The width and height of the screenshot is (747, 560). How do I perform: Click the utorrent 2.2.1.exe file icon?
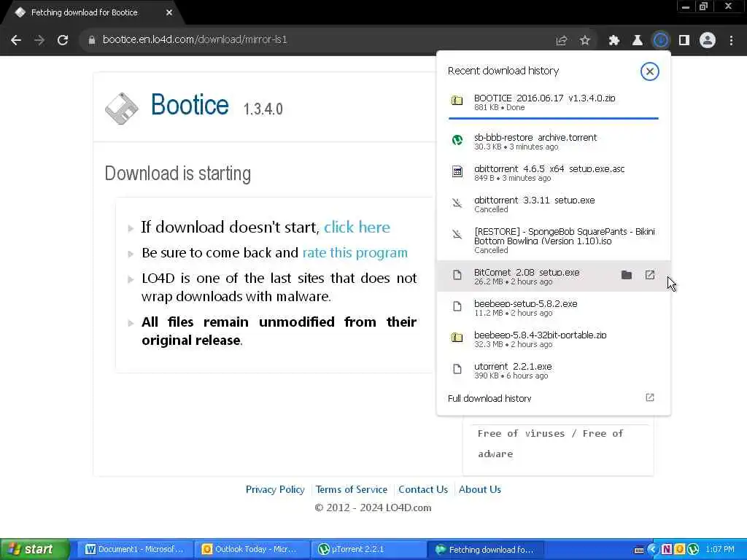click(457, 369)
